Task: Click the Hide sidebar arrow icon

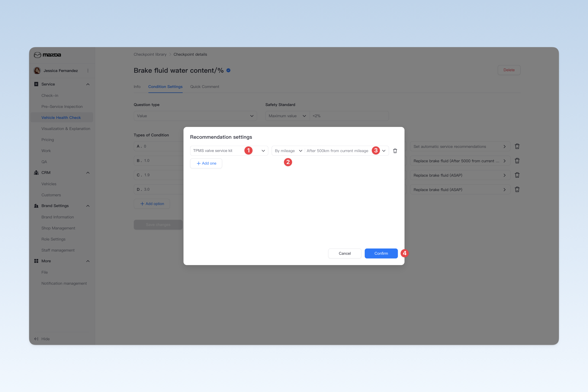Action: click(x=36, y=339)
